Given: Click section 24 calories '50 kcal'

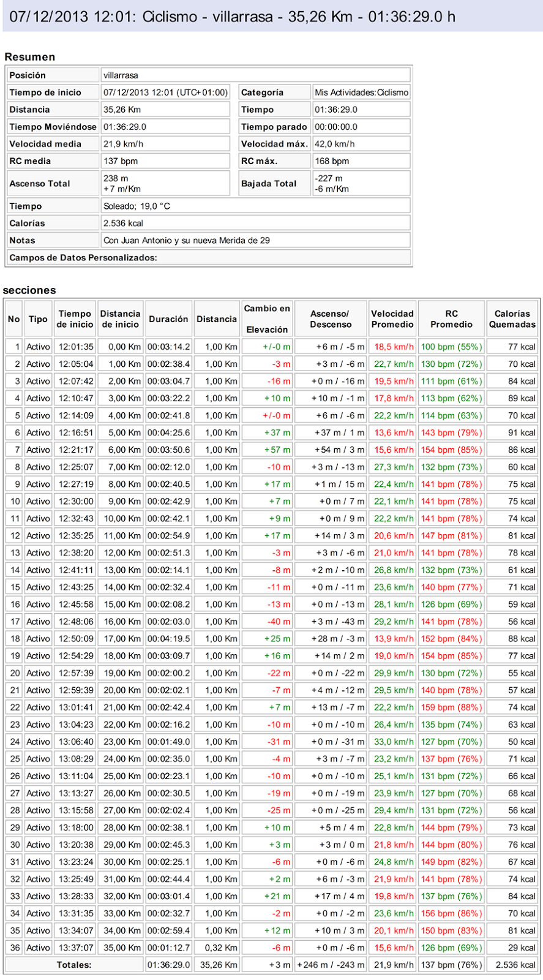Looking at the screenshot, I should pos(522,741).
